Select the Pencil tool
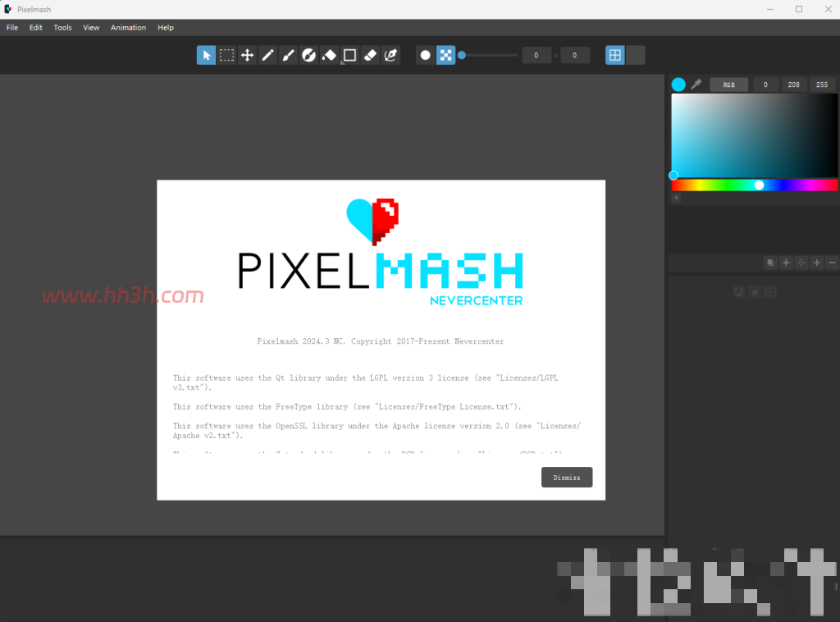Screen dimensions: 840x622 [x=268, y=55]
